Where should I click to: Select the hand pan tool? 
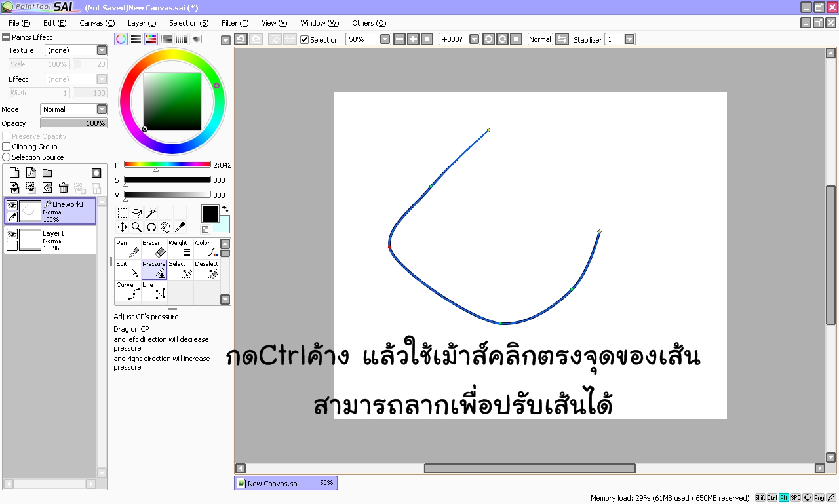tap(166, 227)
